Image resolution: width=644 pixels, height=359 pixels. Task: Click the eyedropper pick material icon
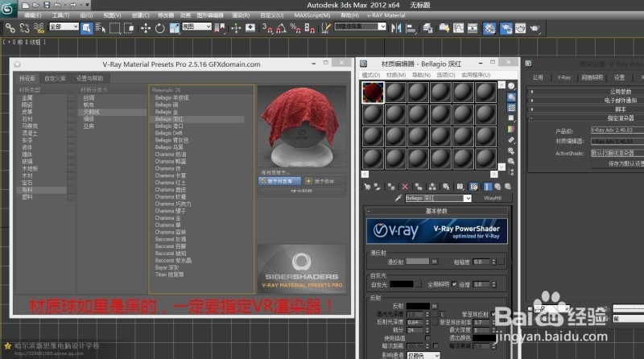tap(398, 197)
